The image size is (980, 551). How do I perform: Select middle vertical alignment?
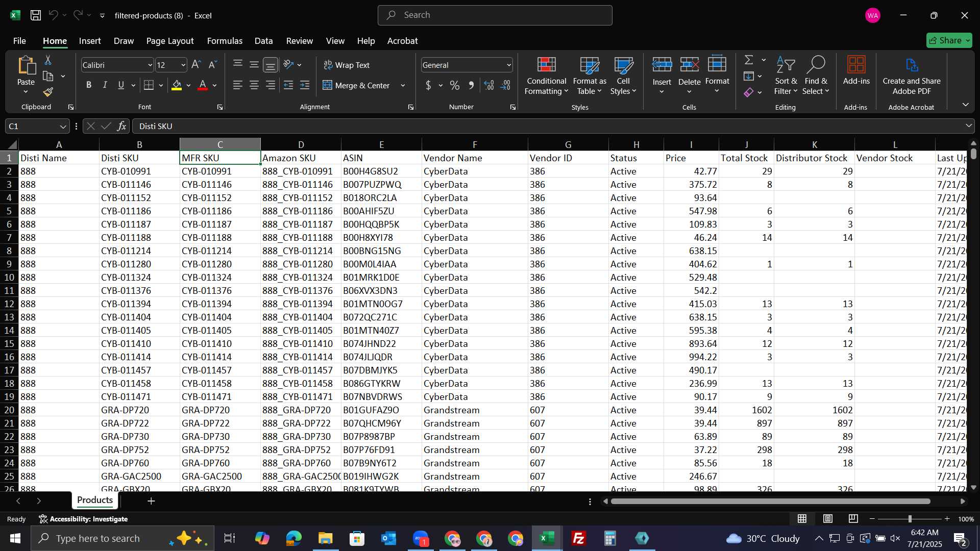click(254, 64)
